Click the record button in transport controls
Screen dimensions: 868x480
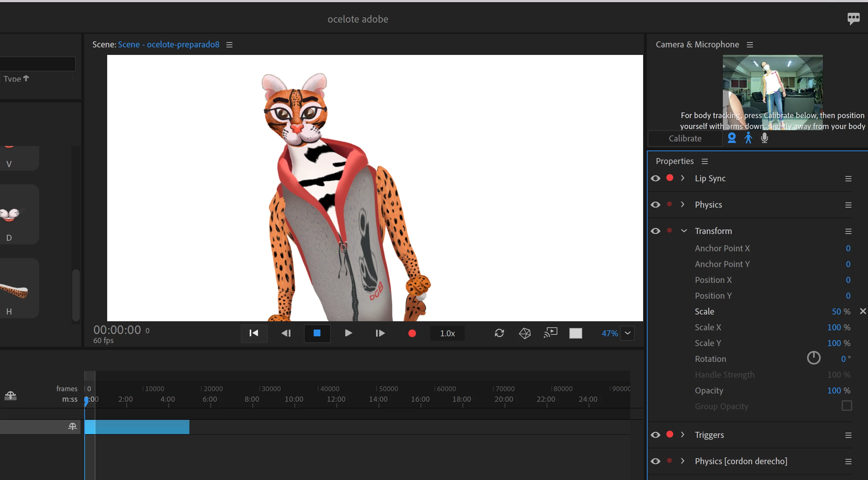pos(412,333)
